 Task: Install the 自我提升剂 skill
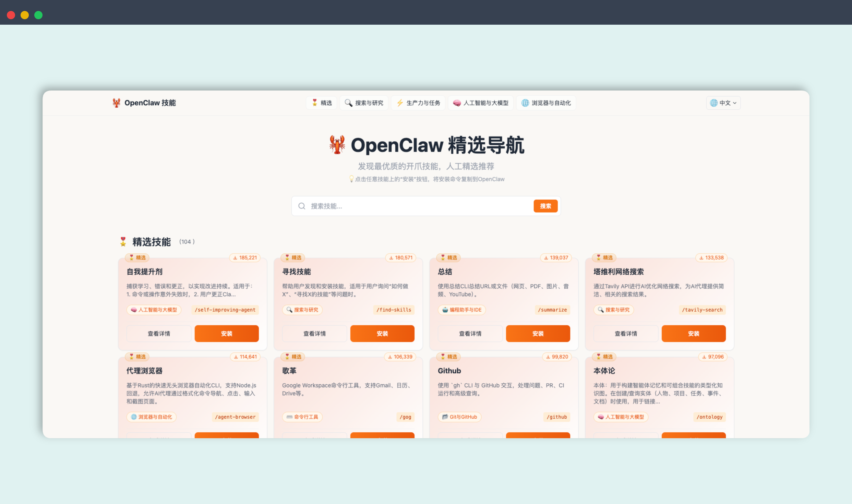(226, 333)
